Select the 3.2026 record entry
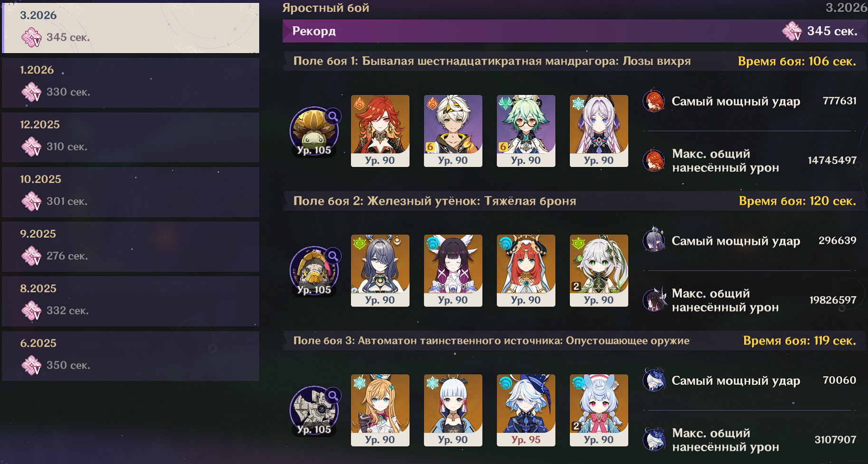Viewport: 868px width, 464px height. pyautogui.click(x=131, y=28)
